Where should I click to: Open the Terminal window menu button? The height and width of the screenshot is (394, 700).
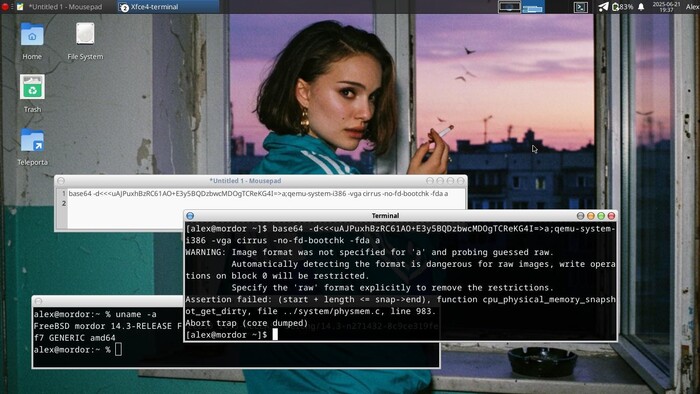point(190,216)
